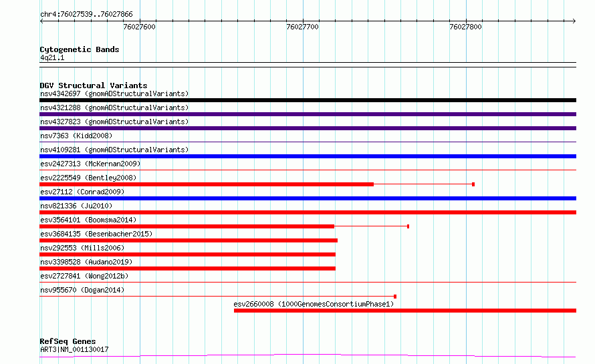
Task: Click the thick red esv3564101 variant bar
Action: (x=187, y=226)
